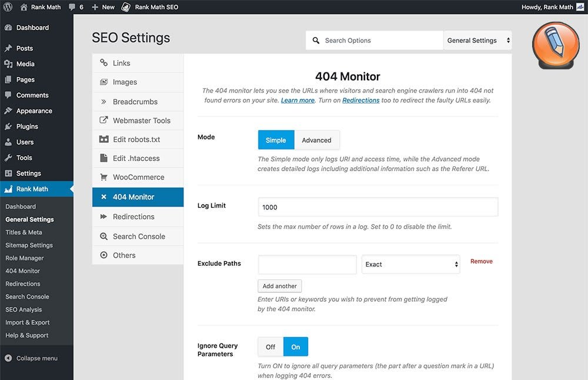Click the Comments bubble icon in sidebar

pyautogui.click(x=8, y=95)
